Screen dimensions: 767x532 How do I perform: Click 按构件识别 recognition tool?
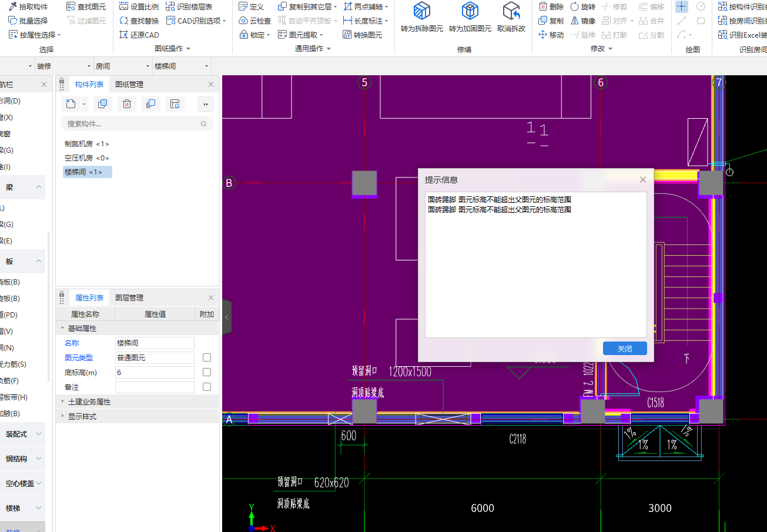click(x=742, y=6)
